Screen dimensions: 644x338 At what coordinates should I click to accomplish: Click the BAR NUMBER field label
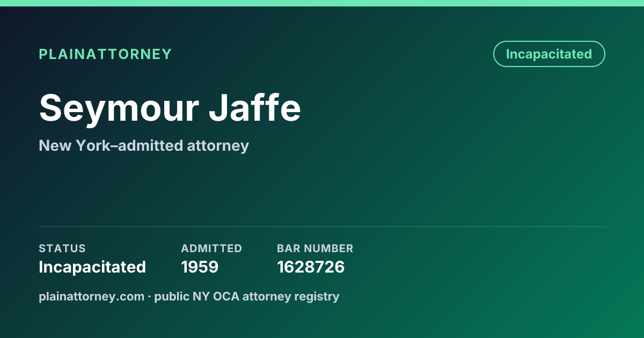pos(315,248)
